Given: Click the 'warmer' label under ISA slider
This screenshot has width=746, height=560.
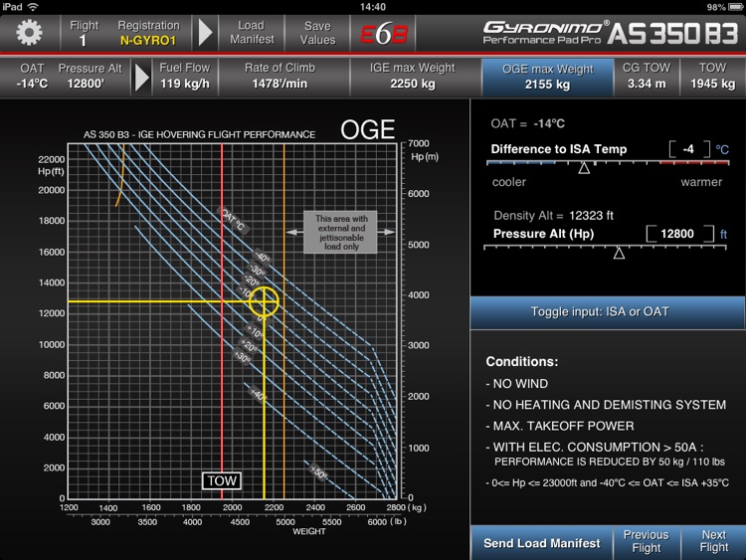Looking at the screenshot, I should (701, 182).
